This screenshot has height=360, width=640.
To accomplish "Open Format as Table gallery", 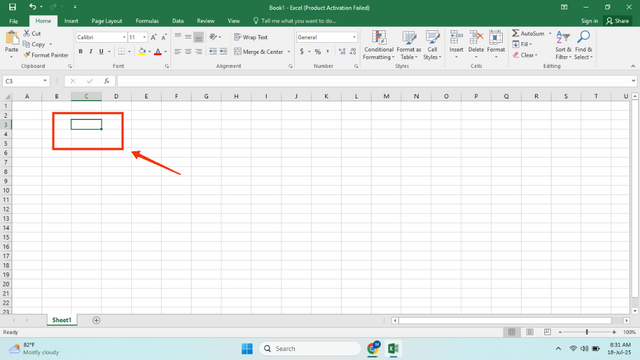I will [409, 45].
